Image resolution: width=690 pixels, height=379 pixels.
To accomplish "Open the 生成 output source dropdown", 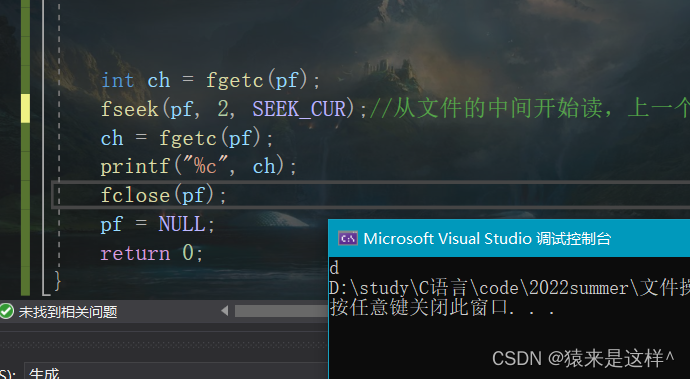I will tap(176, 372).
